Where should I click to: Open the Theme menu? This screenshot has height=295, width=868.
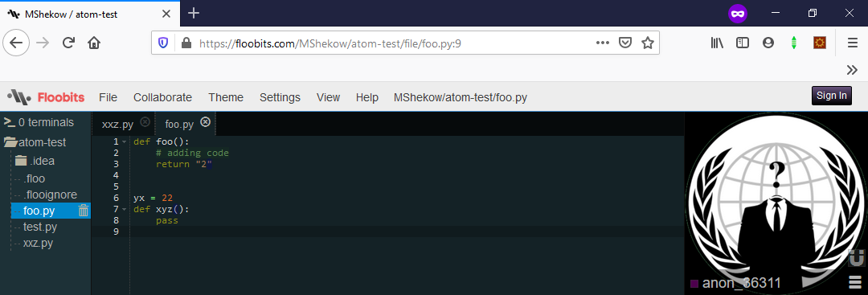point(226,97)
